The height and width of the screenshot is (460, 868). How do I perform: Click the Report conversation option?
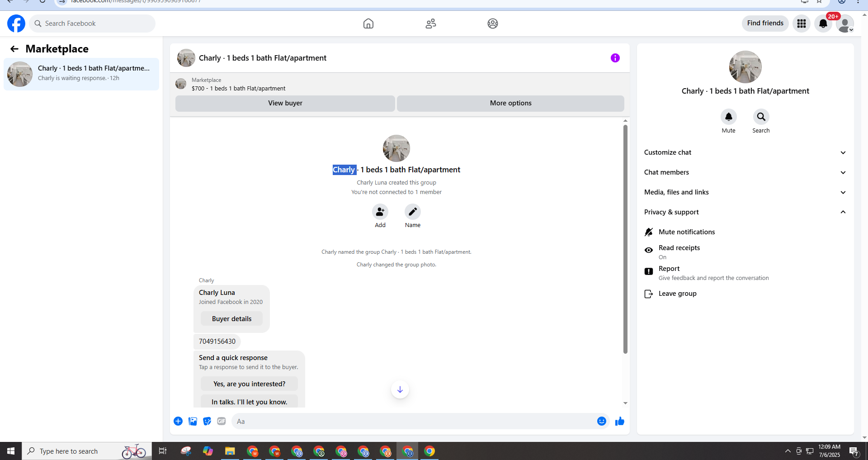[745, 273]
